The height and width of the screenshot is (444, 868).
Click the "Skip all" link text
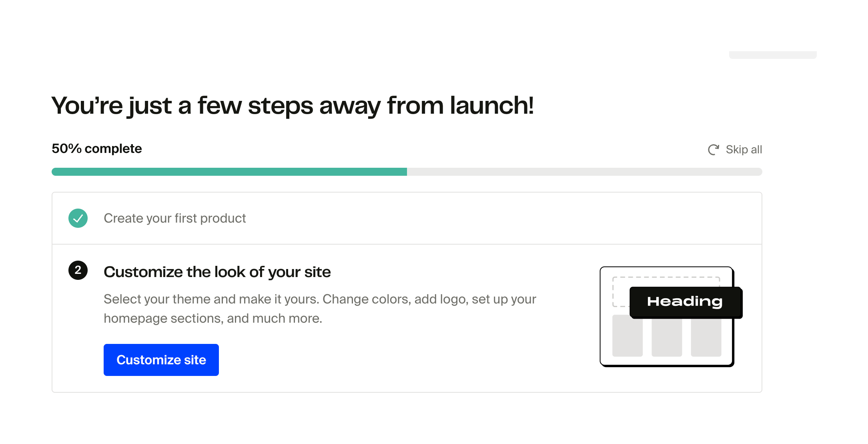pyautogui.click(x=744, y=150)
